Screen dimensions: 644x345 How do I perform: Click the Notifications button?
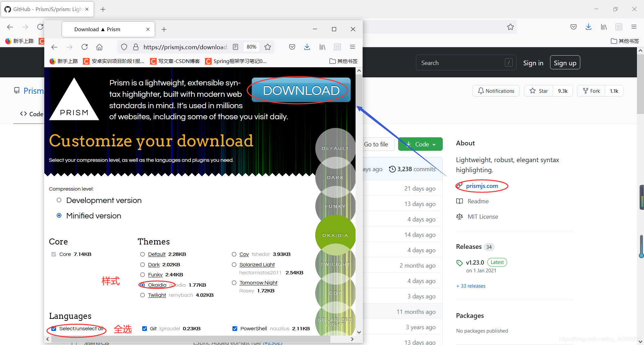pyautogui.click(x=496, y=91)
